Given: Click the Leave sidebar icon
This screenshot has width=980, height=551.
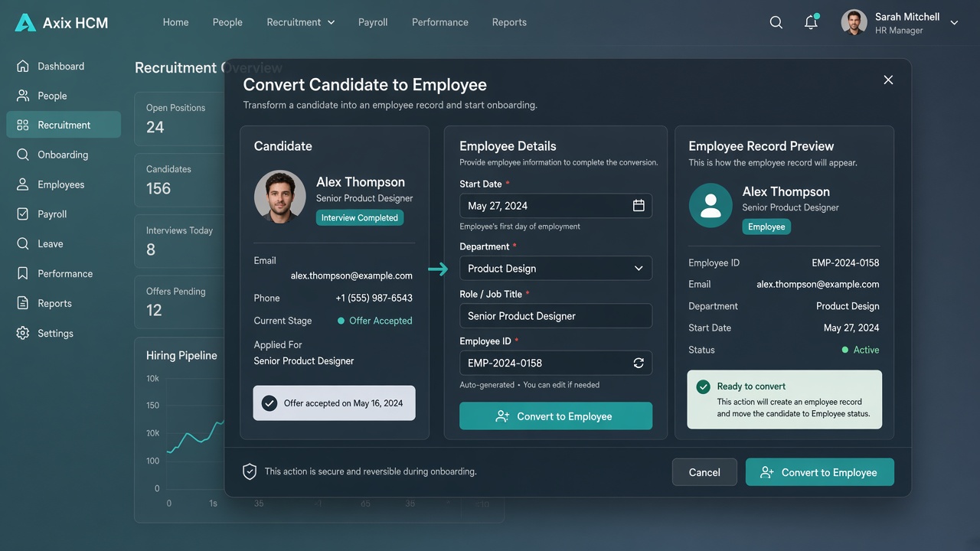Looking at the screenshot, I should pos(23,243).
